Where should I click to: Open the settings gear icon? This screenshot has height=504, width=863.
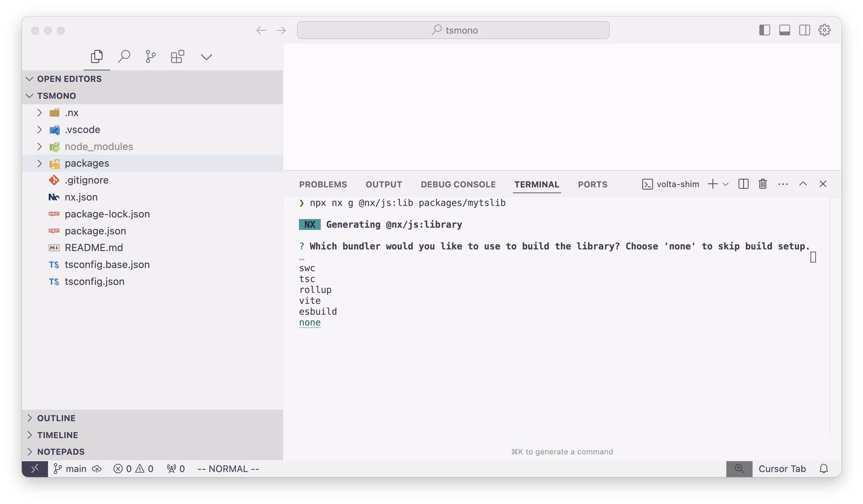824,30
